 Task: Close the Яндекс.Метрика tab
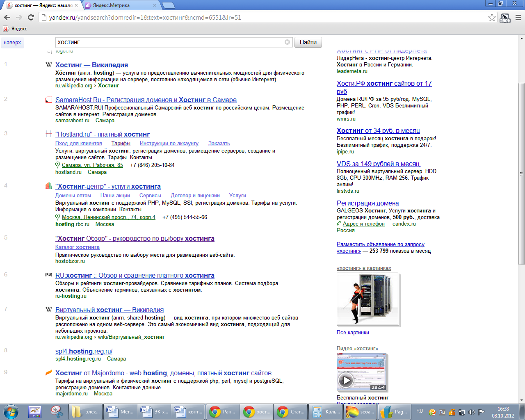(155, 5)
